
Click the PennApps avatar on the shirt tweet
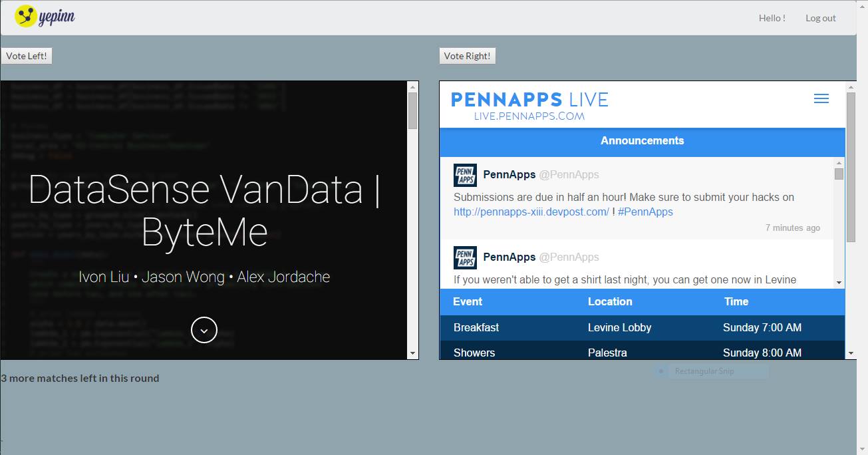pyautogui.click(x=465, y=257)
